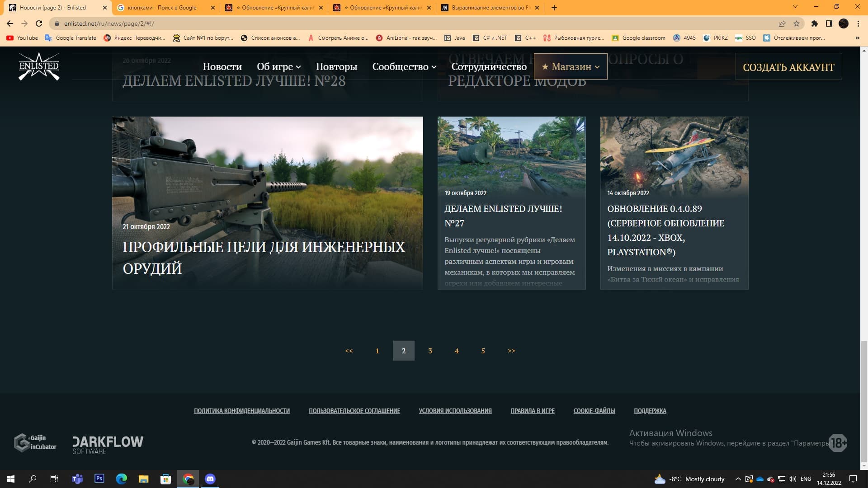This screenshot has height=488, width=868.
Task: Open the Google Translate bookmark
Action: (x=71, y=38)
